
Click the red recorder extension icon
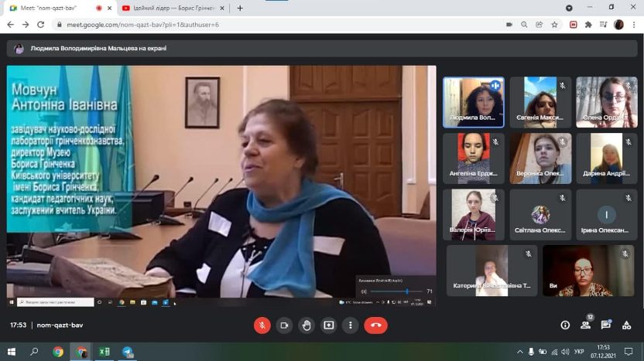coord(574,25)
